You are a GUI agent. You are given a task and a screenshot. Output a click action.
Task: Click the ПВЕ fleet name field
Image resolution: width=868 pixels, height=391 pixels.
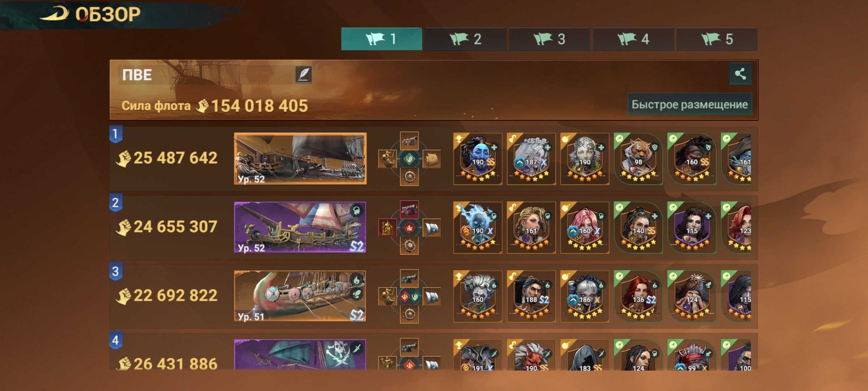205,75
